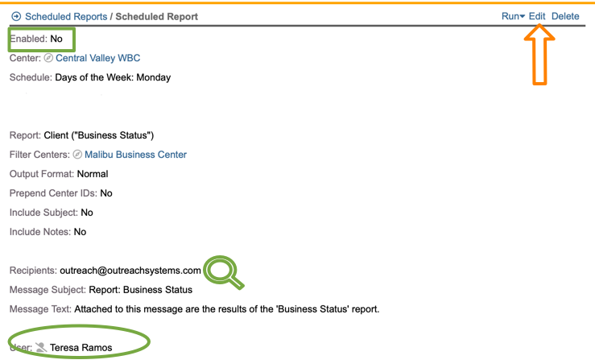The height and width of the screenshot is (364, 595).
Task: Open the Central Valley WBC center link
Action: [98, 58]
